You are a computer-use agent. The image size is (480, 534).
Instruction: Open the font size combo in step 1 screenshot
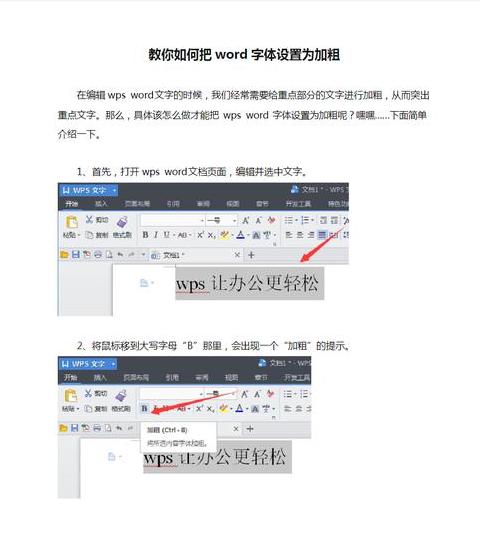click(x=222, y=221)
